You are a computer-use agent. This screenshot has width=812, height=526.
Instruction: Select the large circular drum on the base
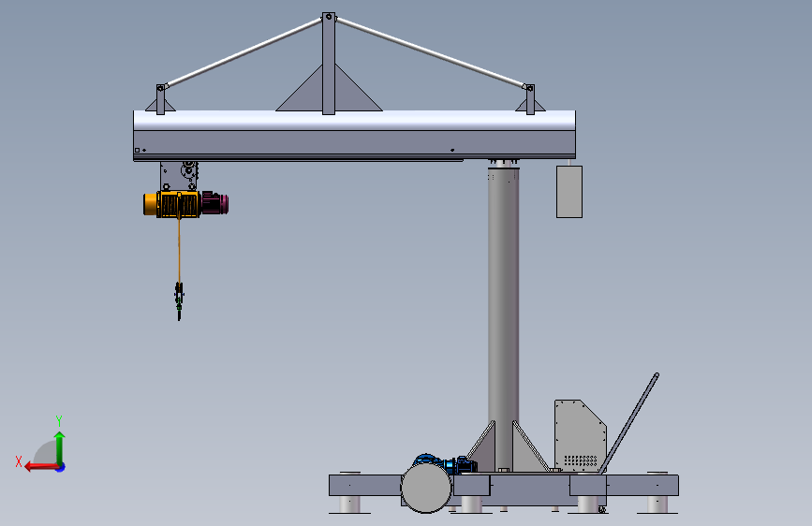[x=426, y=489]
